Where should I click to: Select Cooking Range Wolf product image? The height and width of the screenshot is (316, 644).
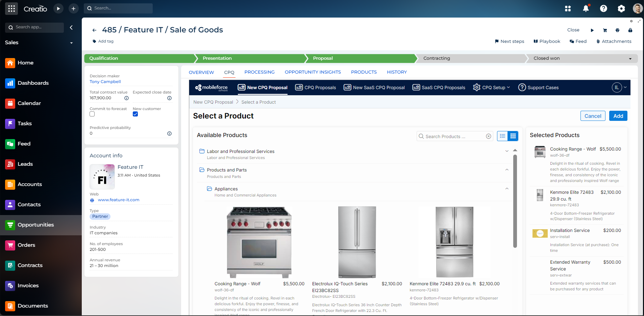(259, 242)
